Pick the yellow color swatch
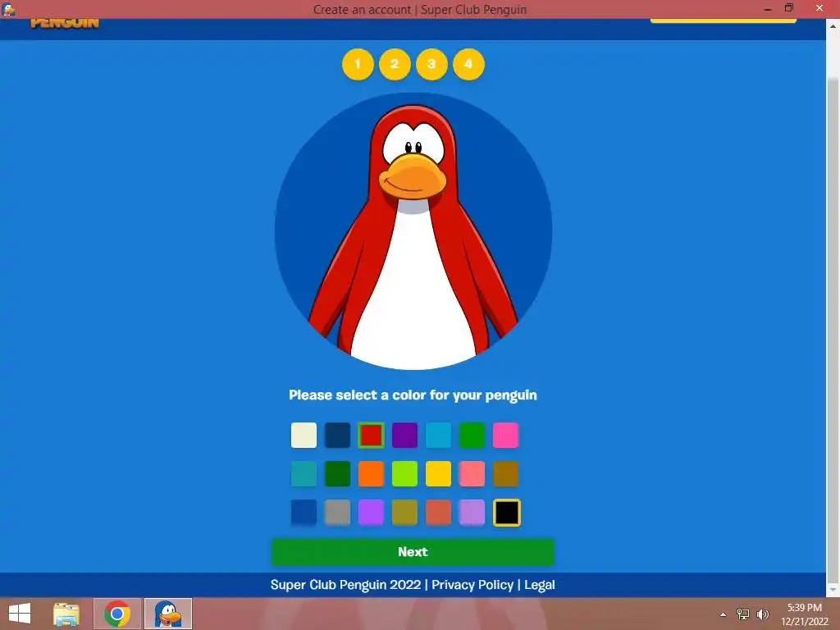 coord(438,473)
